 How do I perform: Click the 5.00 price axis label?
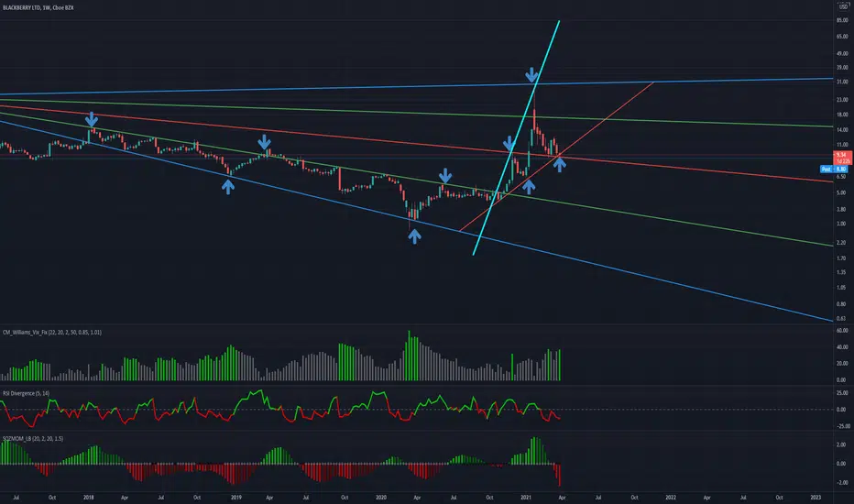pos(841,192)
